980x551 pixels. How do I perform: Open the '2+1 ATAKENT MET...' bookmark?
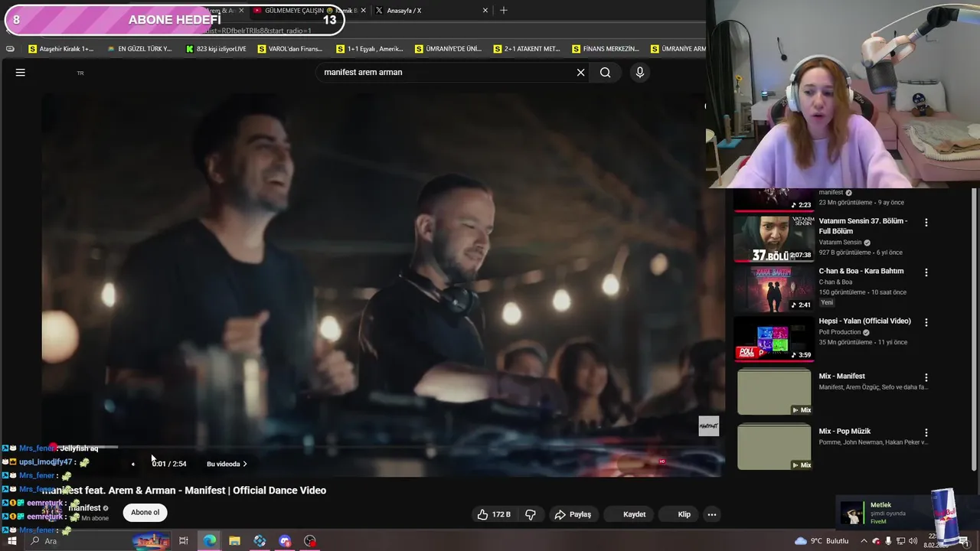(527, 49)
